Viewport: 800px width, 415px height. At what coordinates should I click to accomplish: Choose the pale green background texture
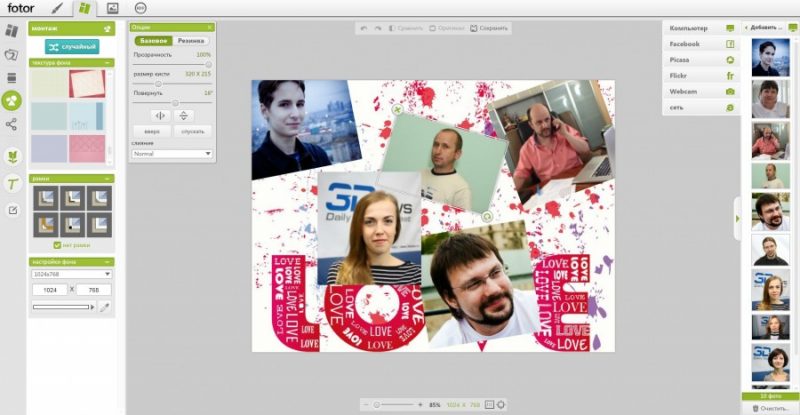(x=49, y=84)
